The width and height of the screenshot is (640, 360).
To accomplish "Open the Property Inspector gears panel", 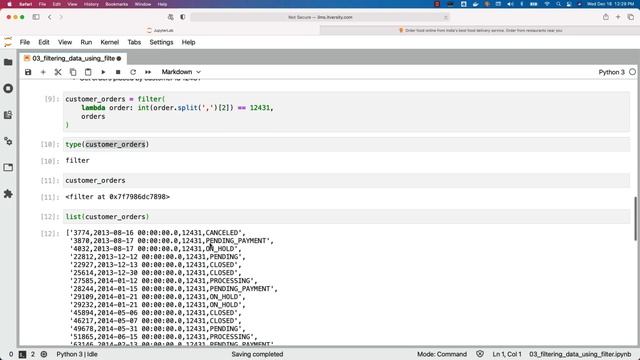I will [x=8, y=141].
